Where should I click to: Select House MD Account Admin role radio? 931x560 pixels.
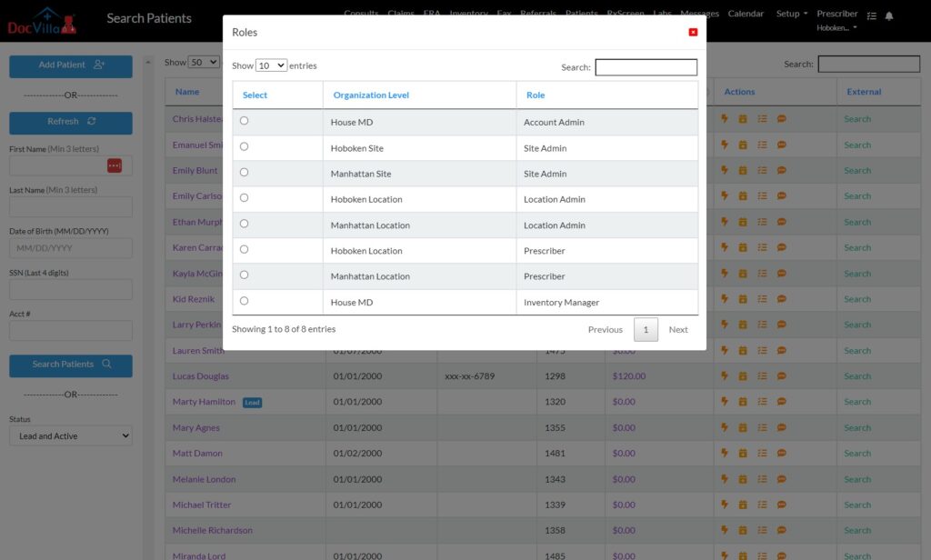click(244, 121)
